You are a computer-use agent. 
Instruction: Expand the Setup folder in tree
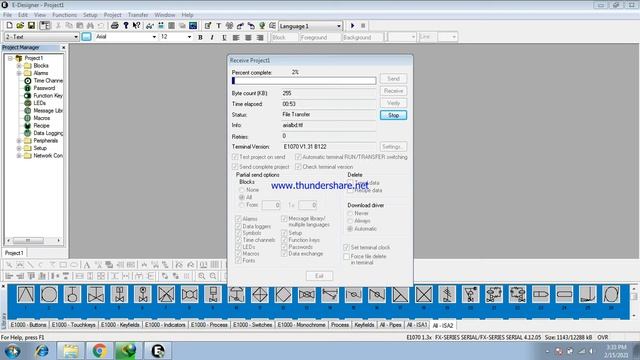click(19, 148)
